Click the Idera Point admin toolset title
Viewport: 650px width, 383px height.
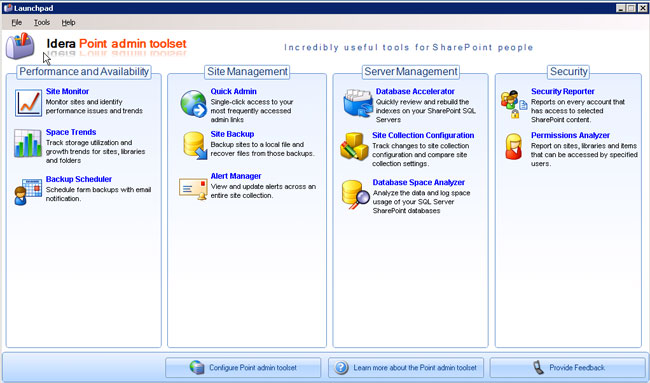(x=116, y=44)
